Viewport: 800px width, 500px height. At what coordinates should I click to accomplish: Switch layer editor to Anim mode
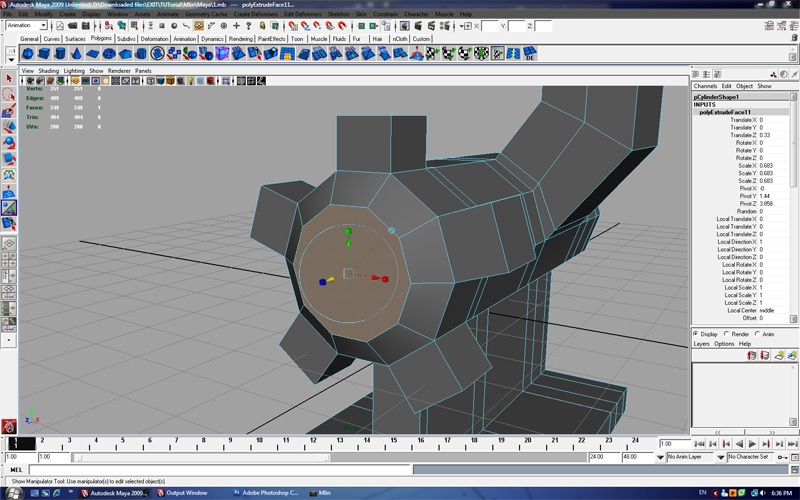758,334
